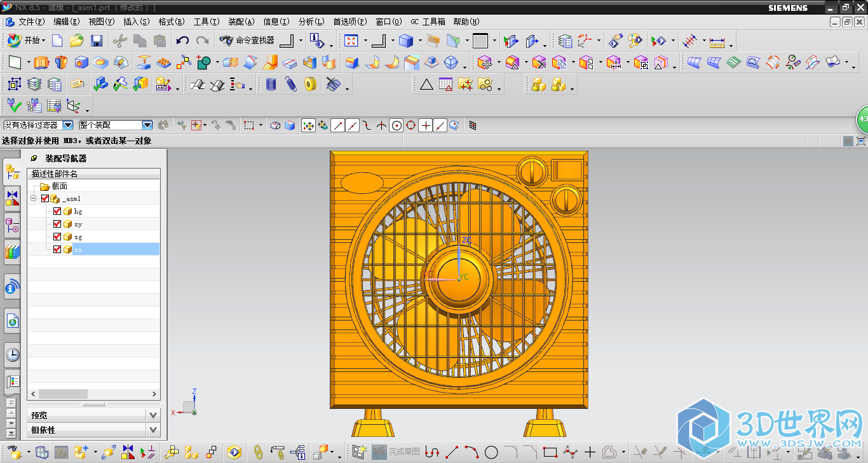Open the History clock side tab
Screen dimensions: 868x463
pos(12,354)
